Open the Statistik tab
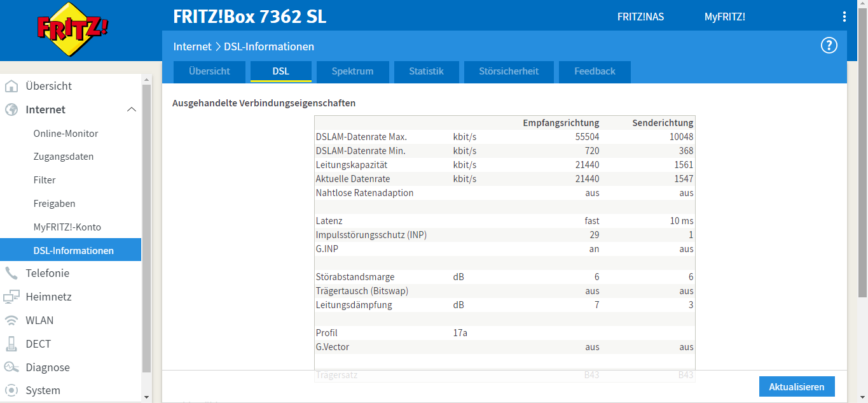The height and width of the screenshot is (403, 868). [x=426, y=71]
